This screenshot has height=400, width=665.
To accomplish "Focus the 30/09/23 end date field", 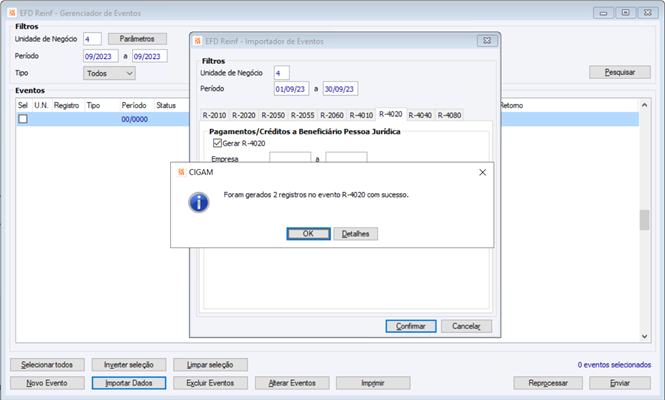I will (x=341, y=89).
